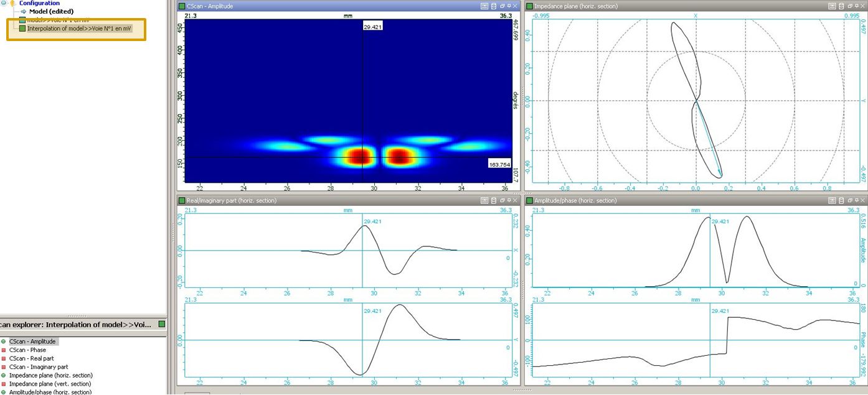The height and width of the screenshot is (395, 868).
Task: Click green square icon in Amplitude/phase title
Action: click(x=529, y=200)
